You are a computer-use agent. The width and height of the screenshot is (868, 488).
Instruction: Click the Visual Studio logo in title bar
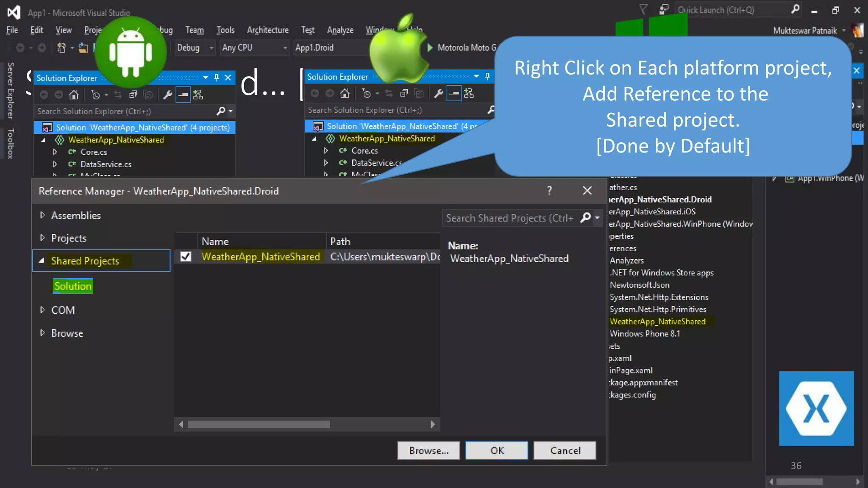point(14,12)
